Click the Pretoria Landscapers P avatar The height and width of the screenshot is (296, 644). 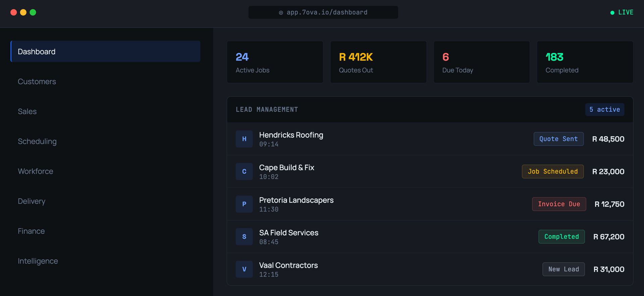244,204
